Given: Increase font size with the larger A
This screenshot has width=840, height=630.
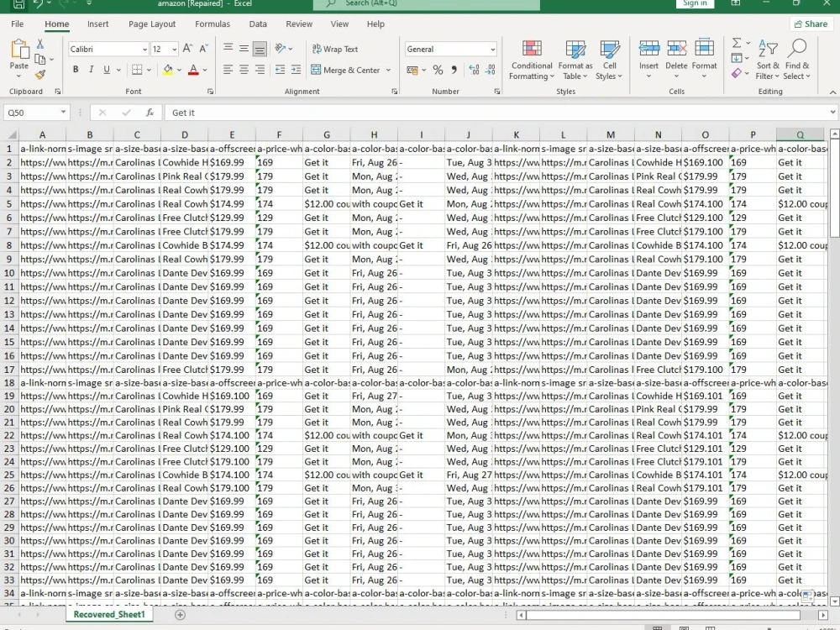Looking at the screenshot, I should [x=187, y=49].
